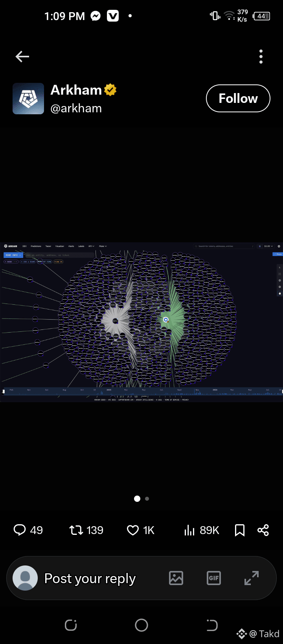The image size is (283, 644).
Task: Tap the 89K views count
Action: [209, 531]
